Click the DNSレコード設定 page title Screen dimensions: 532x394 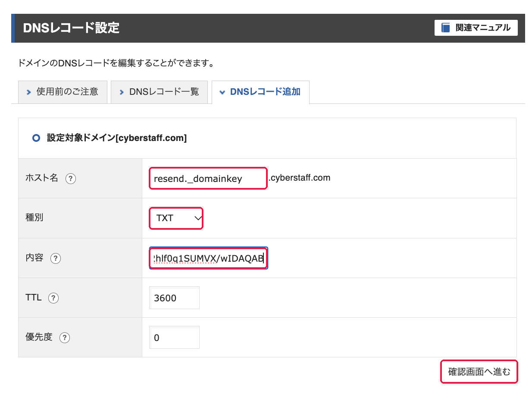click(71, 28)
